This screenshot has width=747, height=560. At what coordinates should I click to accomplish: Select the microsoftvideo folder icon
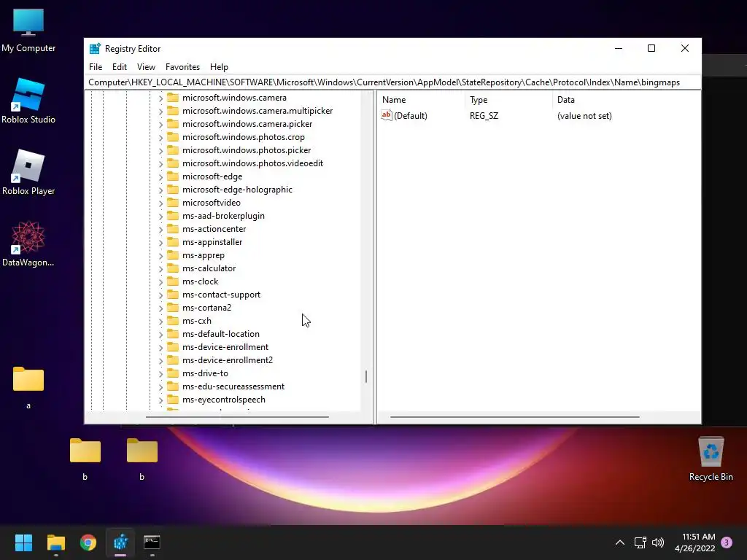(173, 203)
